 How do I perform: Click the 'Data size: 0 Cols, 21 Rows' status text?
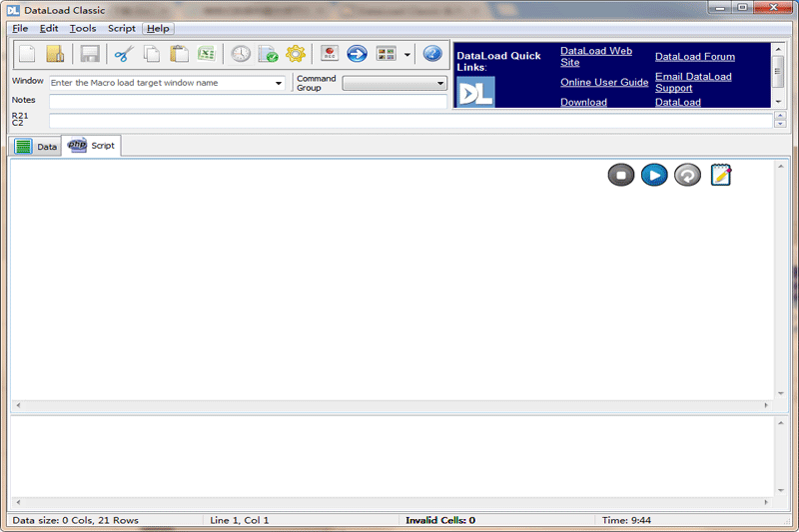coord(76,520)
